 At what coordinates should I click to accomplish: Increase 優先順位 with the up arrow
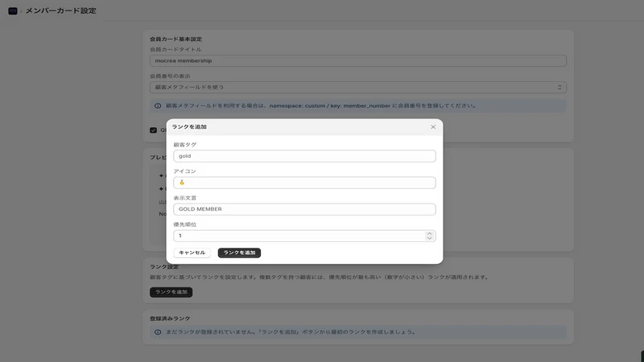(x=429, y=233)
